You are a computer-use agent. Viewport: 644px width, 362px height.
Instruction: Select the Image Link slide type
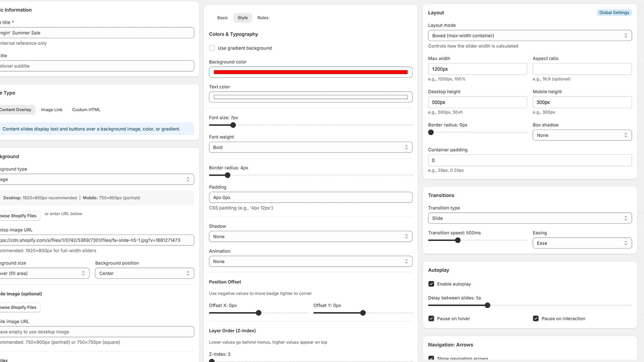tap(52, 109)
